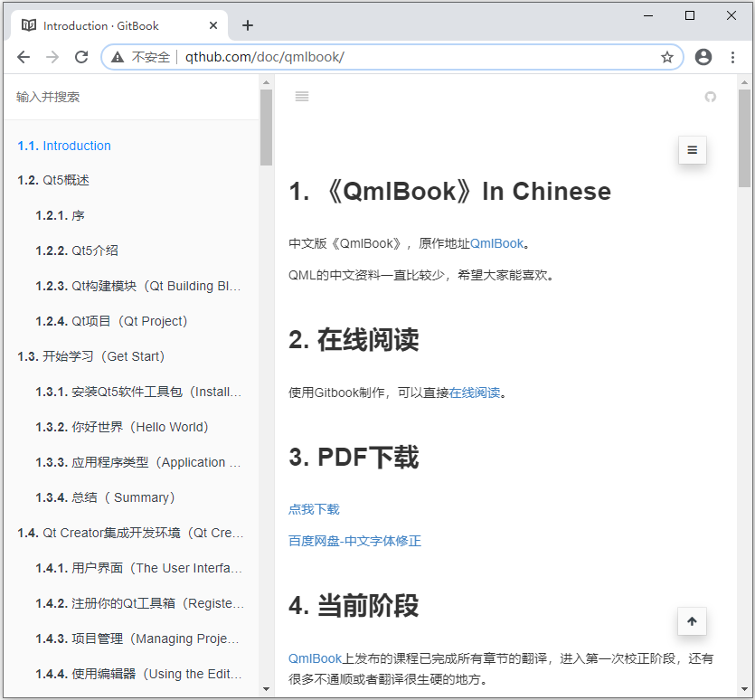Click the sidebar scrollbar thumb
755x700 pixels.
266,128
